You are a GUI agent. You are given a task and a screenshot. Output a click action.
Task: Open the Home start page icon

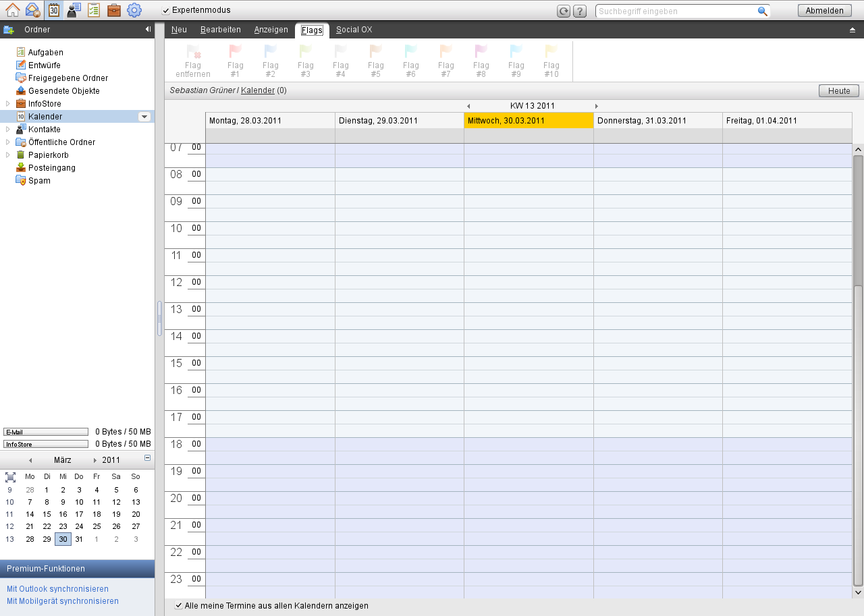[x=12, y=10]
